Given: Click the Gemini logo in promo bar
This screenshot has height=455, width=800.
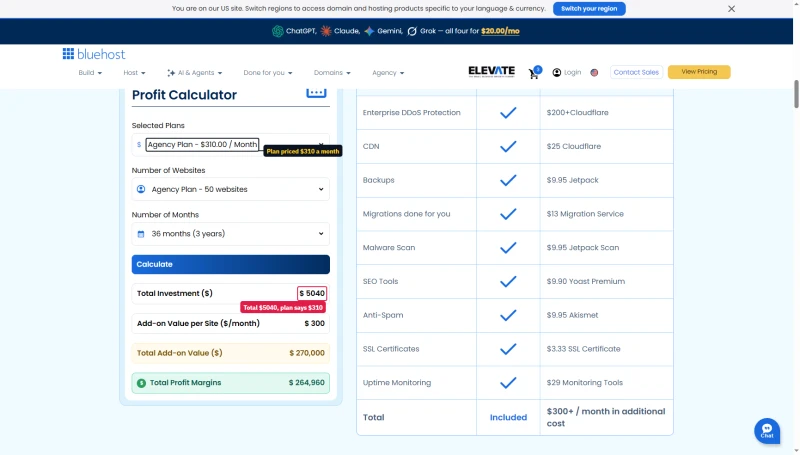Looking at the screenshot, I should click(369, 31).
